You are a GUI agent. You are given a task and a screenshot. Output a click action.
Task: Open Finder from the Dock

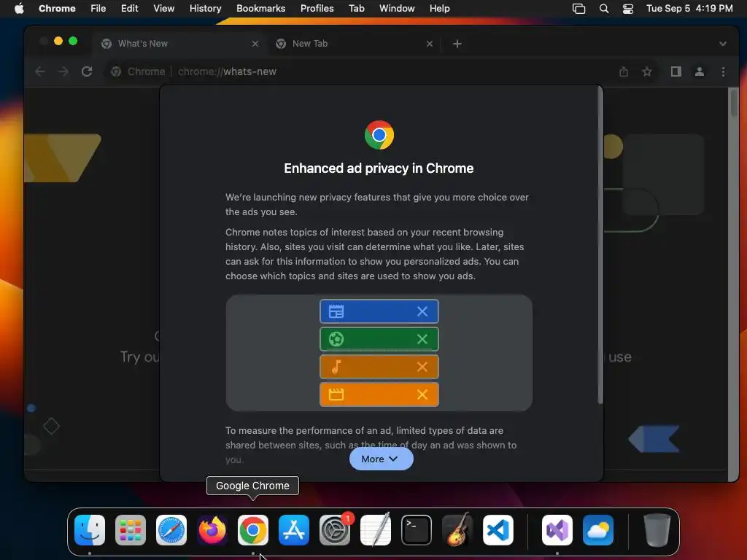click(90, 530)
